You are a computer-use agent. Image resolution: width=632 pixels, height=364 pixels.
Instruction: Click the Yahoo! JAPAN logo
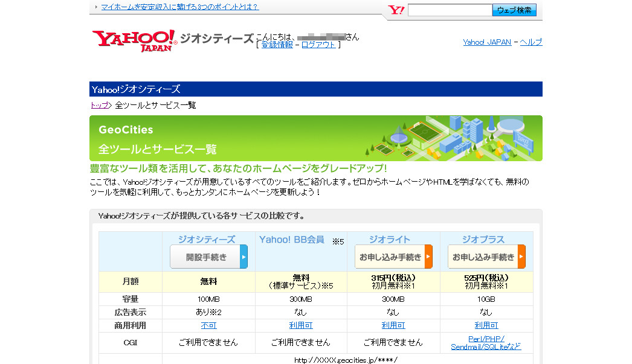pos(134,40)
